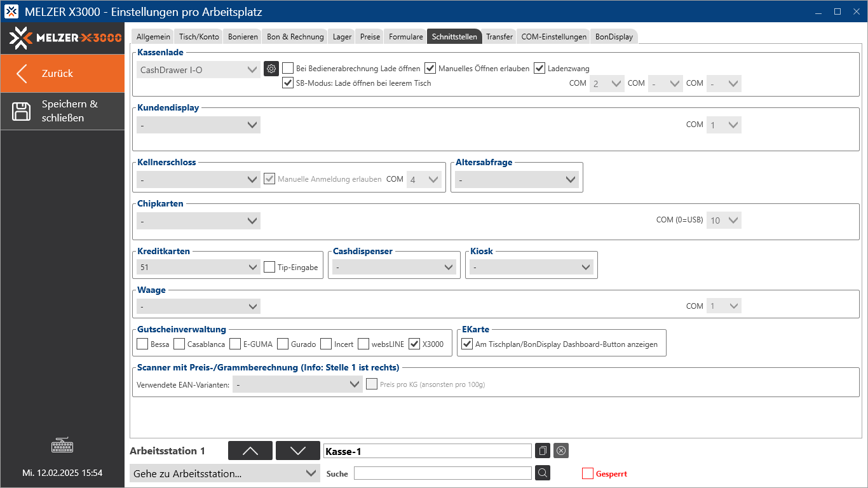The height and width of the screenshot is (488, 868).
Task: Click the cash drawer settings gear icon
Action: point(271,69)
